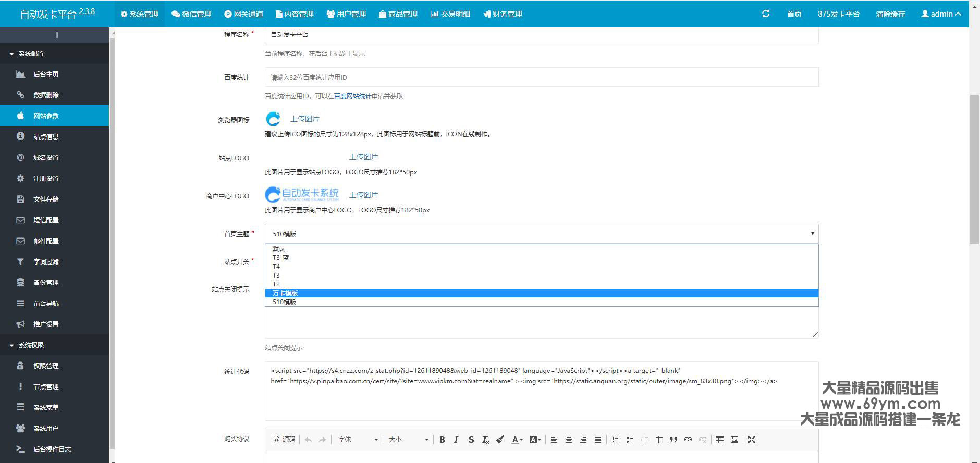
Task: Open 备份管理 in the sidebar
Action: pos(54,282)
